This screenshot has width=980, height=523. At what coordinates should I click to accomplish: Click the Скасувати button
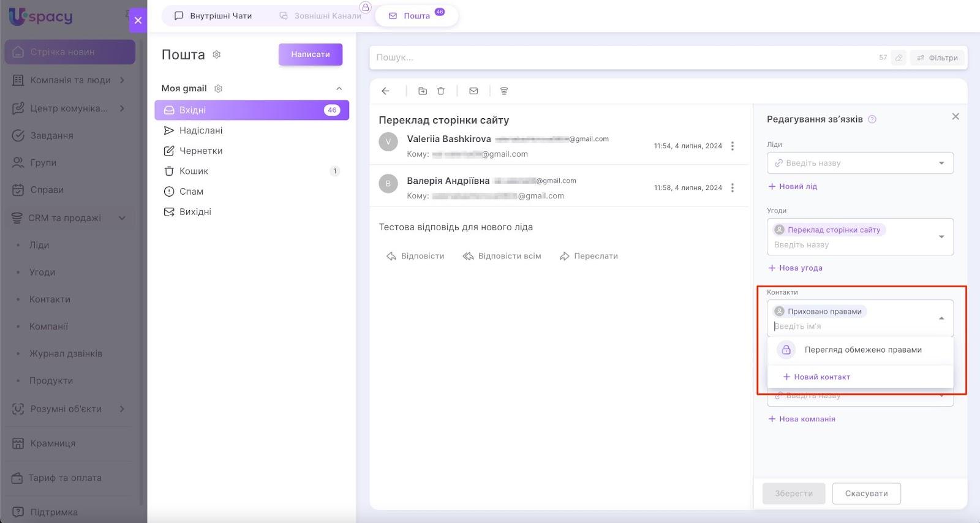pos(867,494)
